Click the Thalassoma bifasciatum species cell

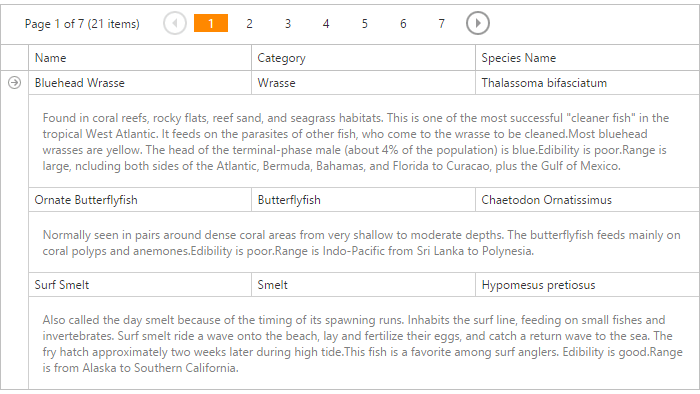click(x=588, y=83)
